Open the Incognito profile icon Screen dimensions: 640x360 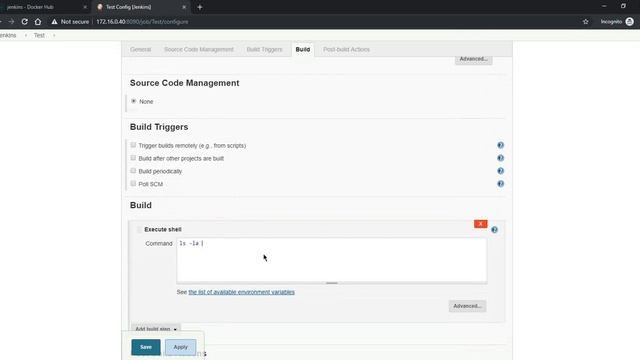(629, 22)
